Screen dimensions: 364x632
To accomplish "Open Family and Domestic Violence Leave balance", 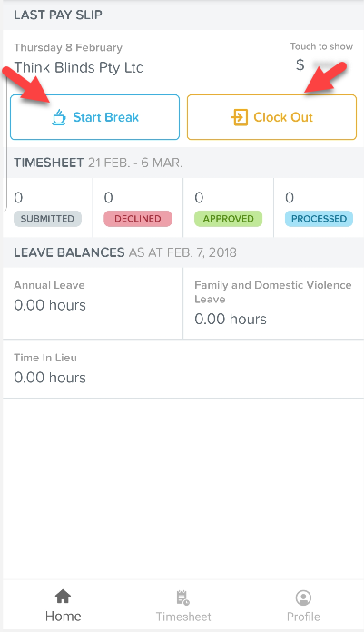I will tap(274, 303).
